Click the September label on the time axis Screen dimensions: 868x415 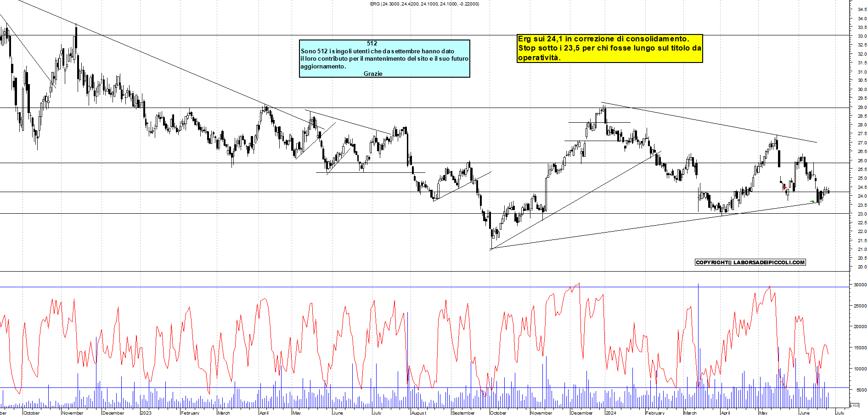tap(463, 413)
